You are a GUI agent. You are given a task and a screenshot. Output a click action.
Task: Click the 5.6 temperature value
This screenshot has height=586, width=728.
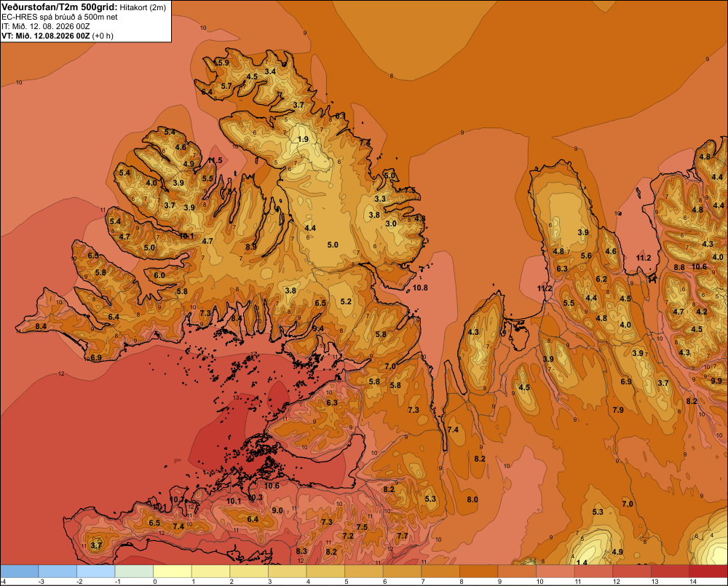coord(586,256)
